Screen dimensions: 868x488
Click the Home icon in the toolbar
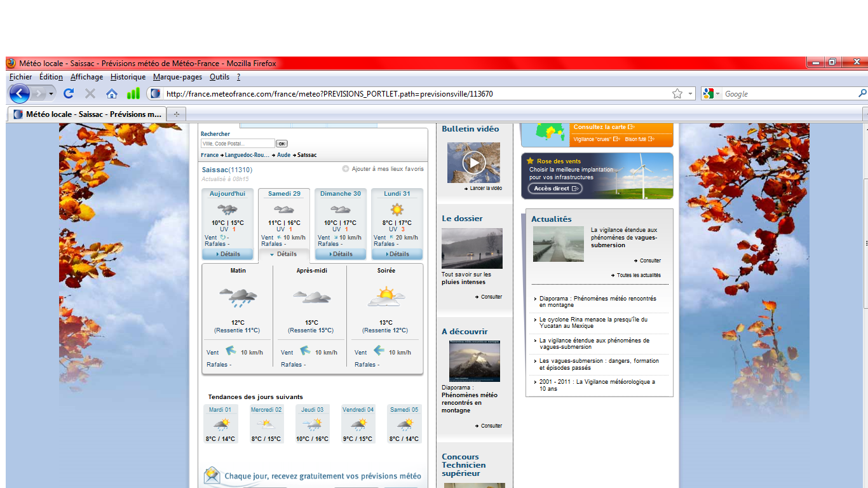(112, 94)
